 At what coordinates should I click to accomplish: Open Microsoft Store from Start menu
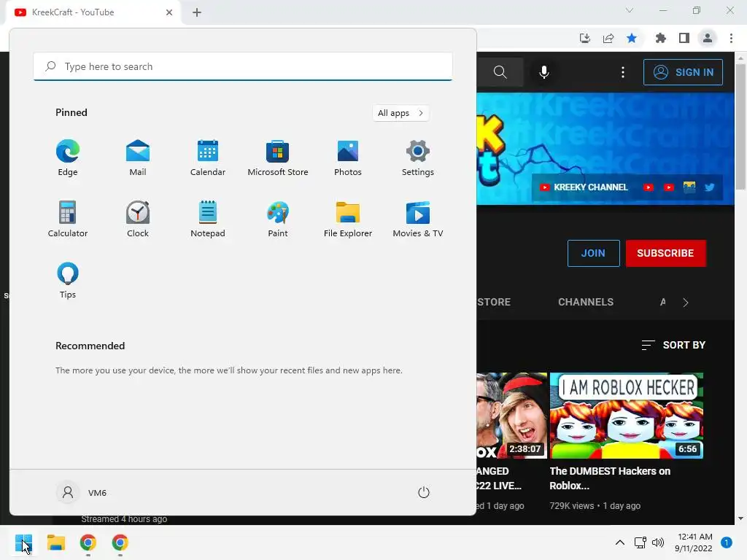[x=278, y=157]
